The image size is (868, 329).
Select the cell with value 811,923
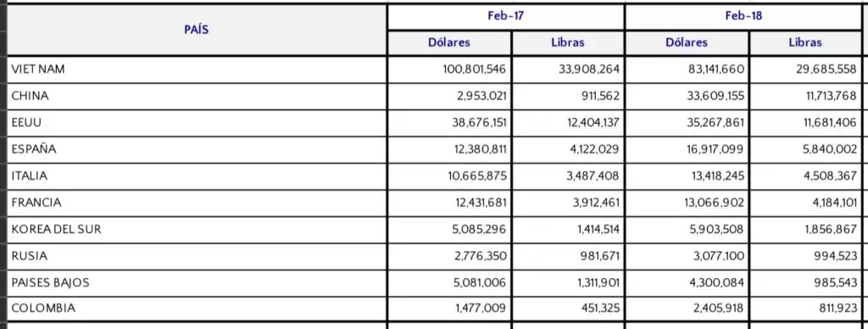805,309
